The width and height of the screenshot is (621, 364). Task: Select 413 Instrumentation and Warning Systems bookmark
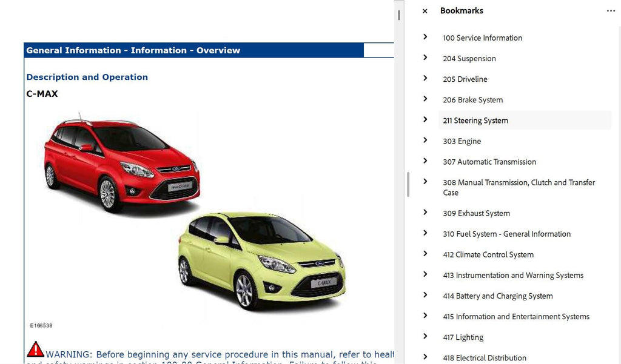(513, 276)
